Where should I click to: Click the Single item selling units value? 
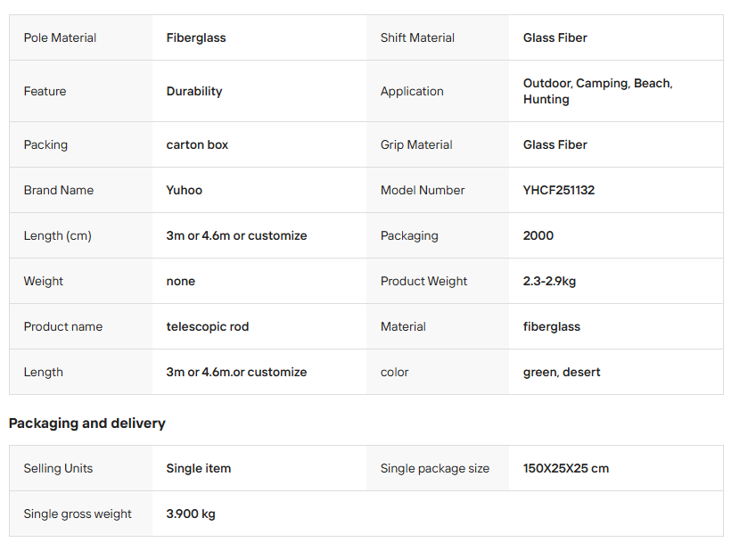199,468
